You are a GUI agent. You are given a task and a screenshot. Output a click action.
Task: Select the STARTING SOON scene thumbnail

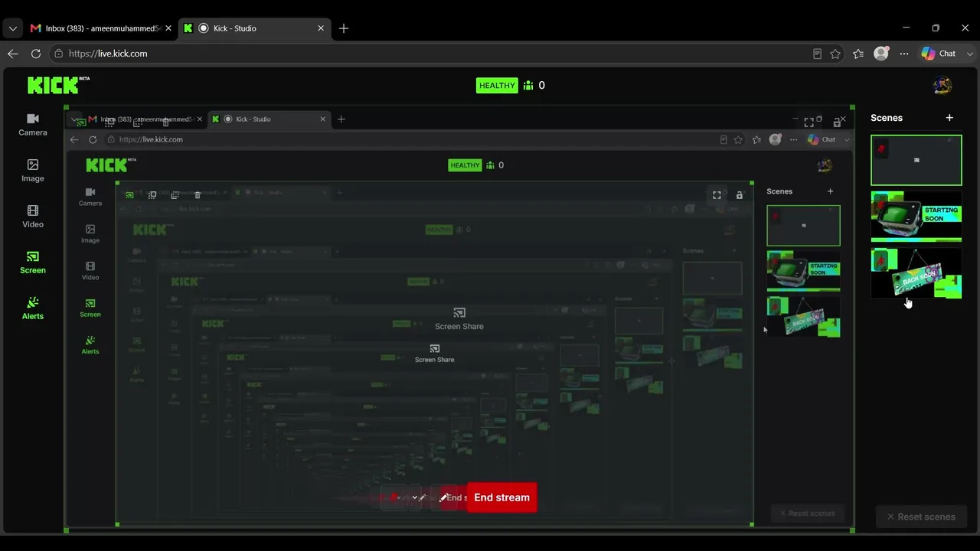pyautogui.click(x=916, y=217)
